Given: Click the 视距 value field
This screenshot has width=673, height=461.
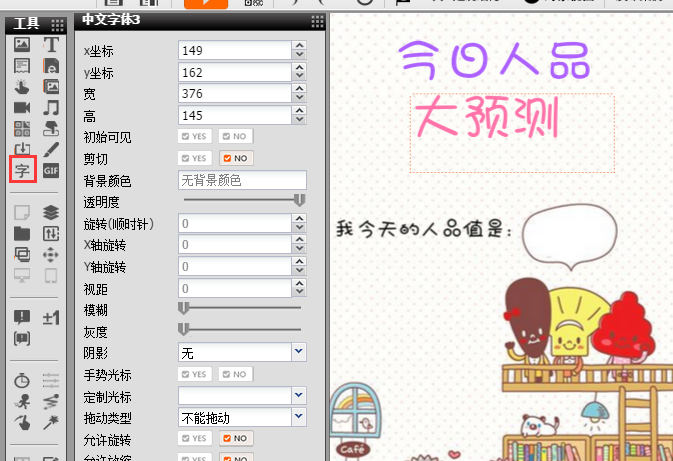Looking at the screenshot, I should pyautogui.click(x=235, y=288).
